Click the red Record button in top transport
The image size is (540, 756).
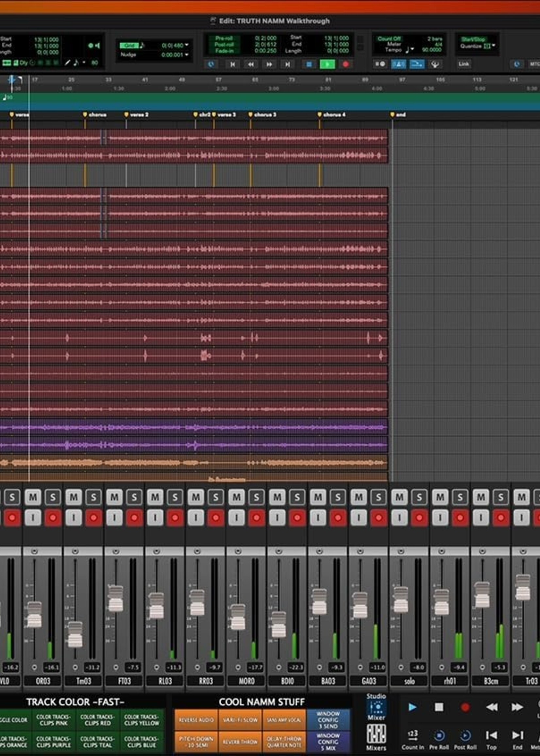point(346,64)
